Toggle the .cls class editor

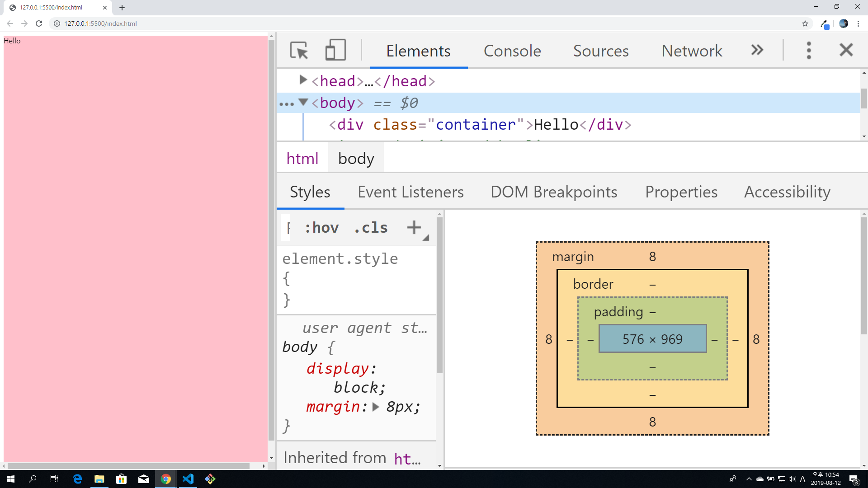pyautogui.click(x=371, y=228)
